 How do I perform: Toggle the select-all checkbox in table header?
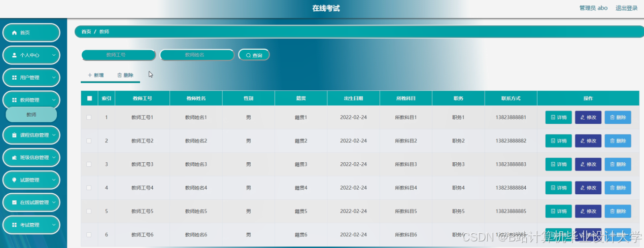(x=90, y=98)
